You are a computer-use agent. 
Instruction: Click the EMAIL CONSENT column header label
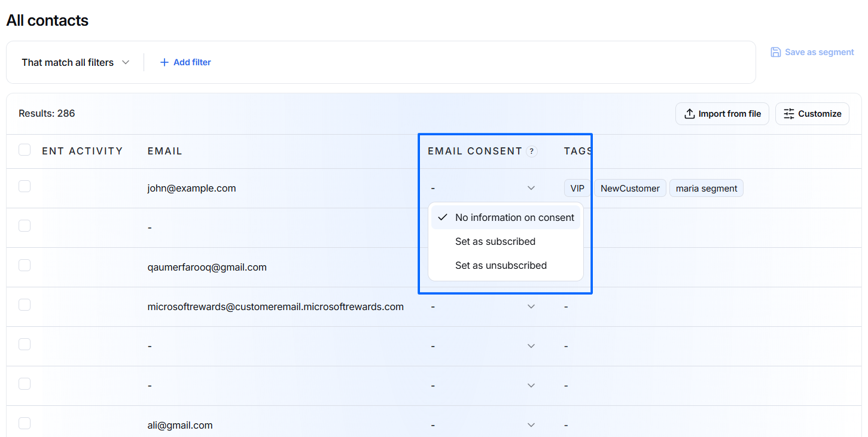(475, 151)
